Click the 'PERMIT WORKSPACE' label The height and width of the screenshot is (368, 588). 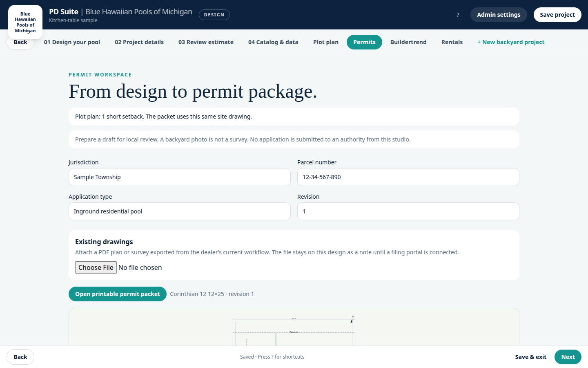100,75
